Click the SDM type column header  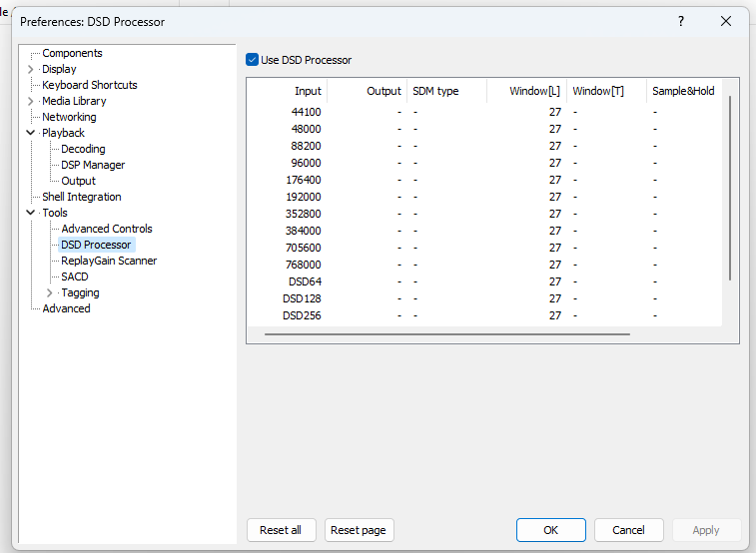tap(435, 91)
